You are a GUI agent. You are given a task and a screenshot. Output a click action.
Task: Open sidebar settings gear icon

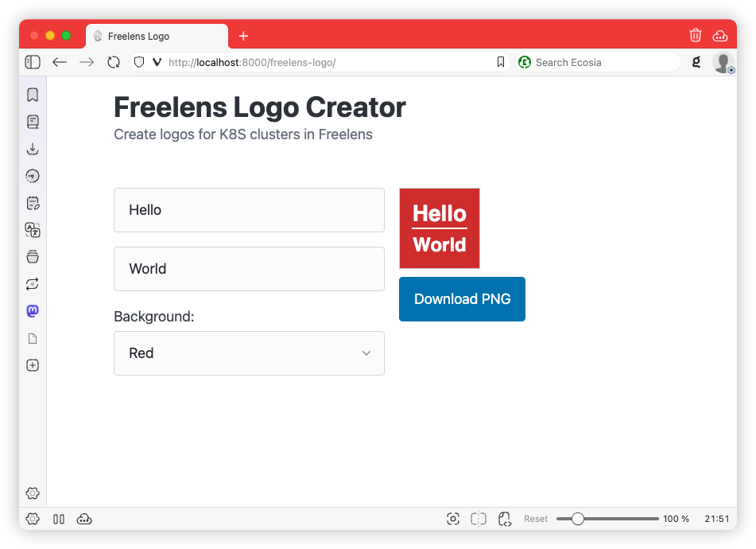(x=33, y=493)
